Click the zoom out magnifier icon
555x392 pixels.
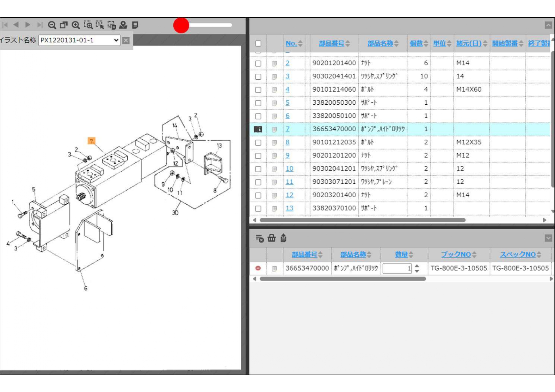click(52, 25)
